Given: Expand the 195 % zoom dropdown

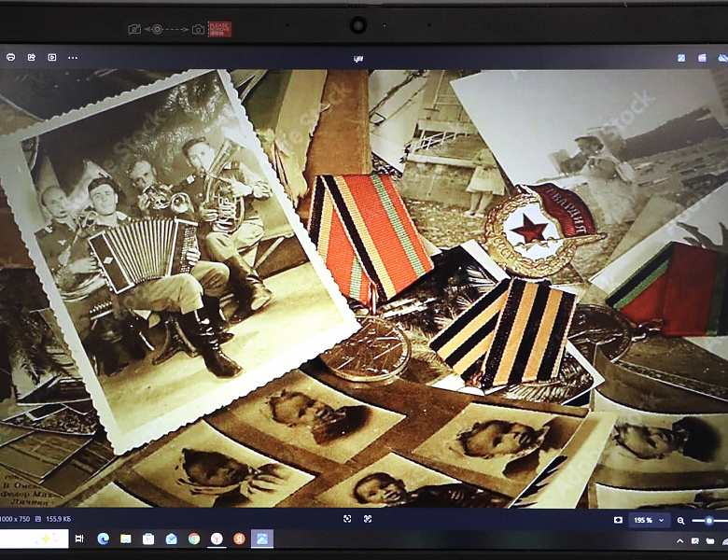Looking at the screenshot, I should [649, 520].
